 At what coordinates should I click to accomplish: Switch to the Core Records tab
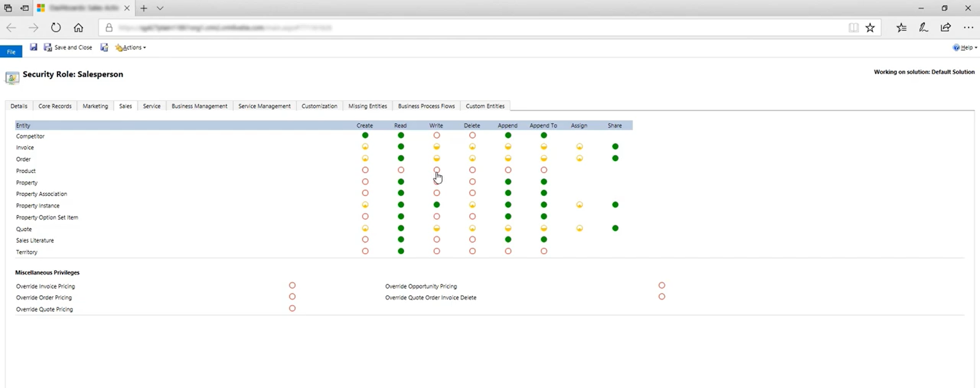click(55, 106)
